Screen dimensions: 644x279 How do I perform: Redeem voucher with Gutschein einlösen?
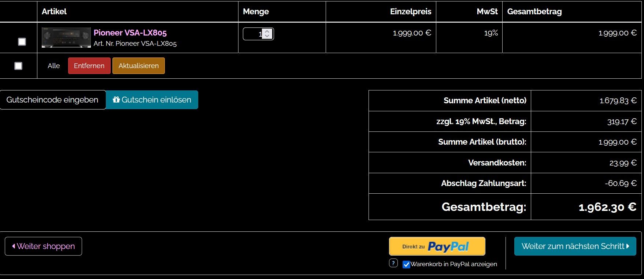pyautogui.click(x=152, y=100)
